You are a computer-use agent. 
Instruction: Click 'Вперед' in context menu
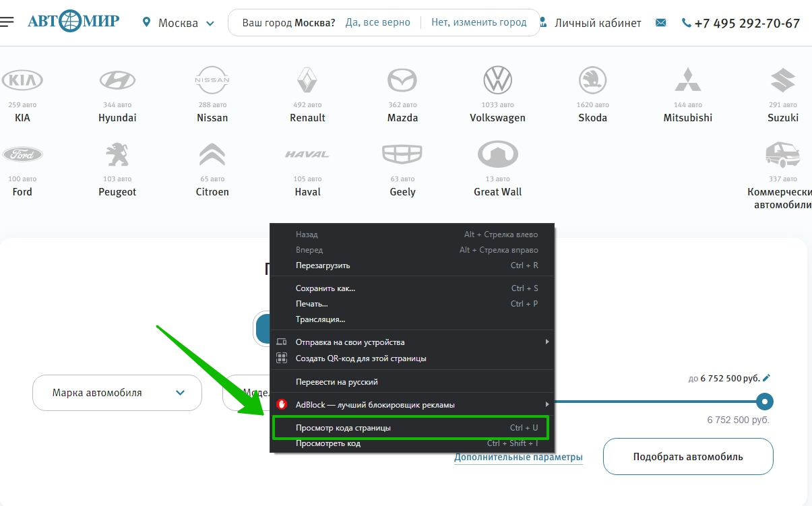[412, 250]
